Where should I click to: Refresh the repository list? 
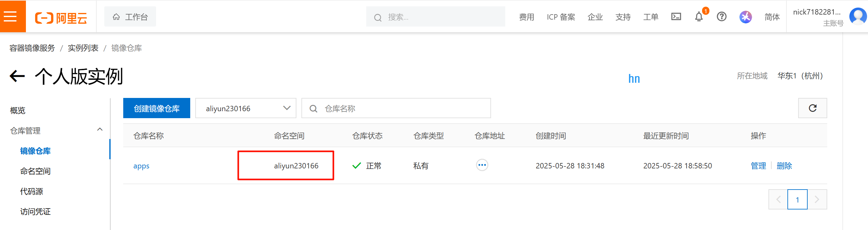[812, 108]
